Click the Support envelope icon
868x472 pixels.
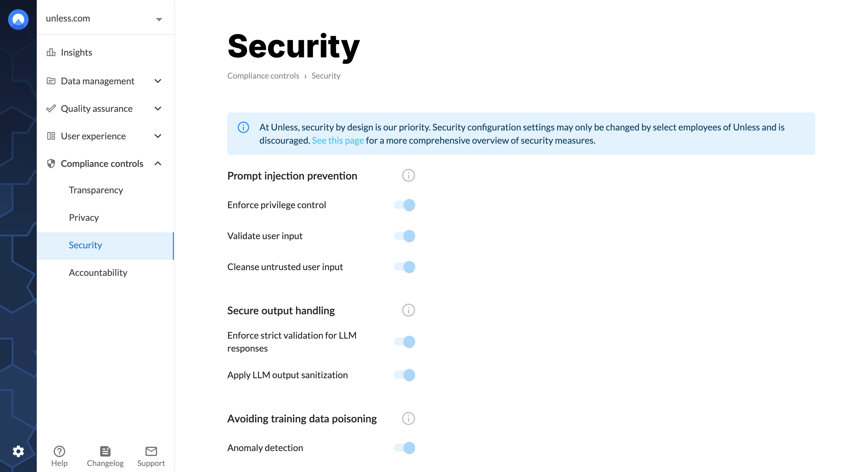tap(150, 450)
